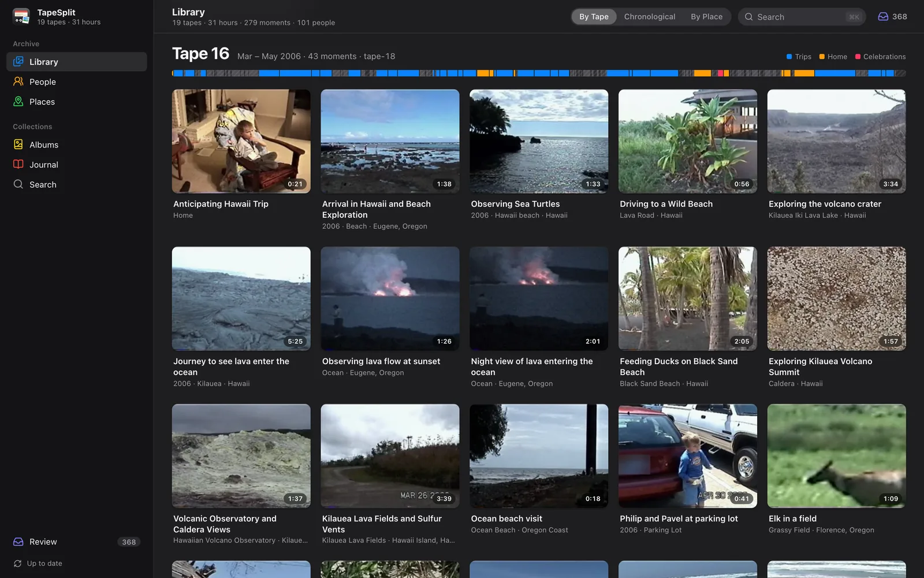Click the Tape 16 heading
This screenshot has width=924, height=578.
[x=201, y=54]
